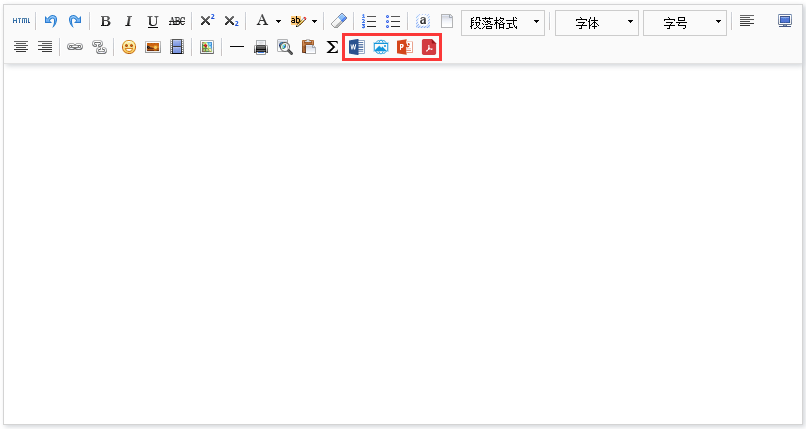This screenshot has width=806, height=429.
Task: Insert a numbered list
Action: pyautogui.click(x=369, y=21)
